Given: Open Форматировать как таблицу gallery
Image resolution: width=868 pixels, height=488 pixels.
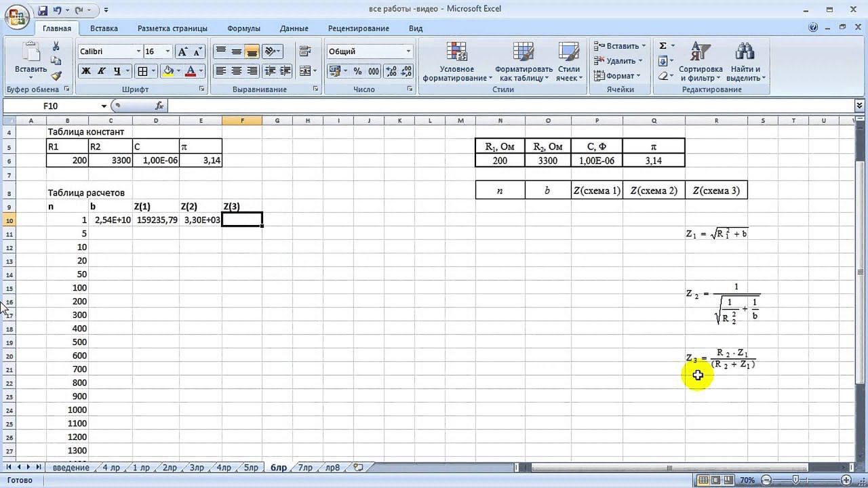Looking at the screenshot, I should (x=524, y=62).
